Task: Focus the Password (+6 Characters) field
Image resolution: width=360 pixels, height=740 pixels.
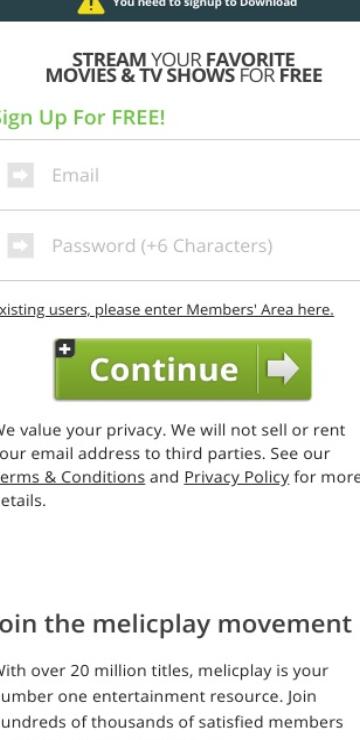Action: pos(180,245)
